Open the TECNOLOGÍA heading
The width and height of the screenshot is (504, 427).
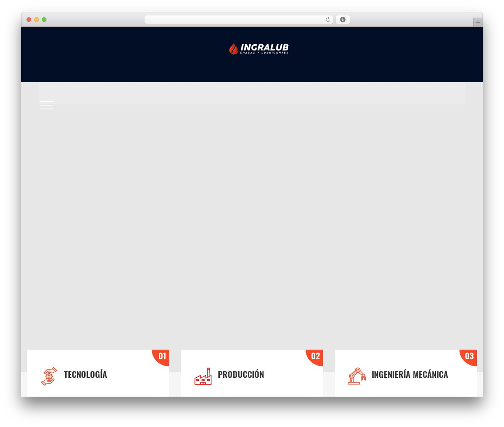(x=85, y=375)
